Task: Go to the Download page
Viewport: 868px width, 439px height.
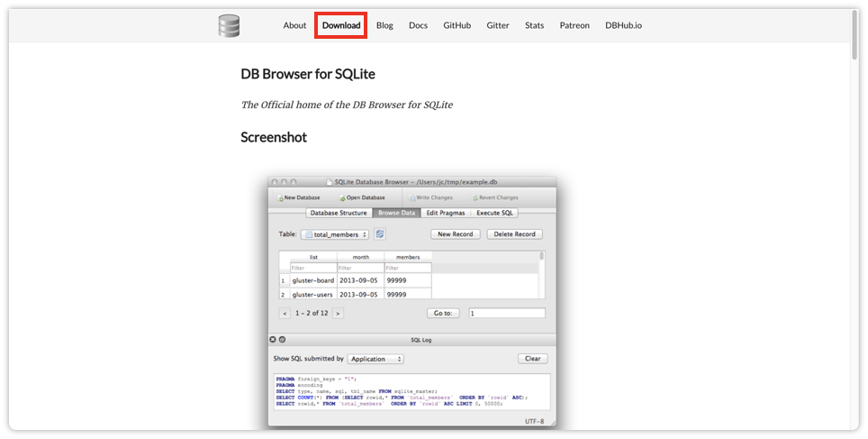Action: [x=341, y=25]
